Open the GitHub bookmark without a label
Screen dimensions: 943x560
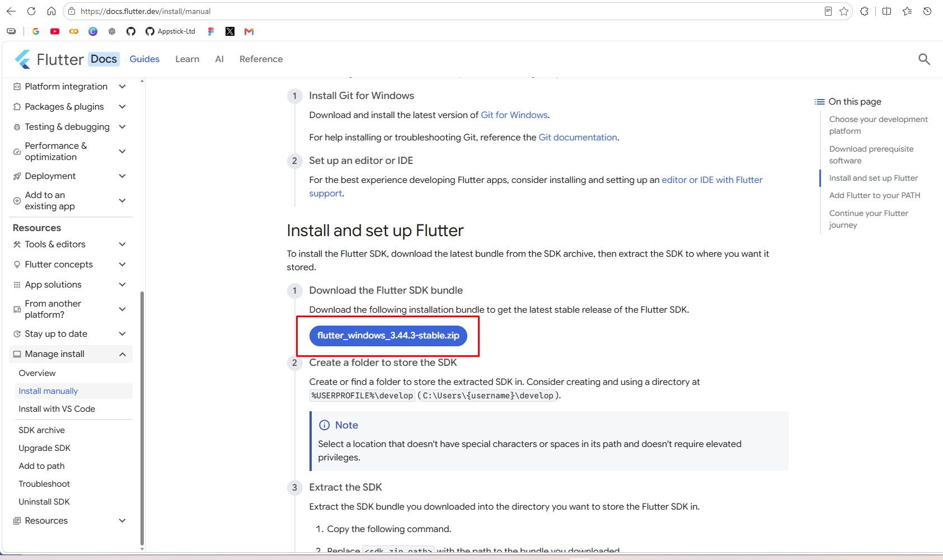(x=131, y=31)
